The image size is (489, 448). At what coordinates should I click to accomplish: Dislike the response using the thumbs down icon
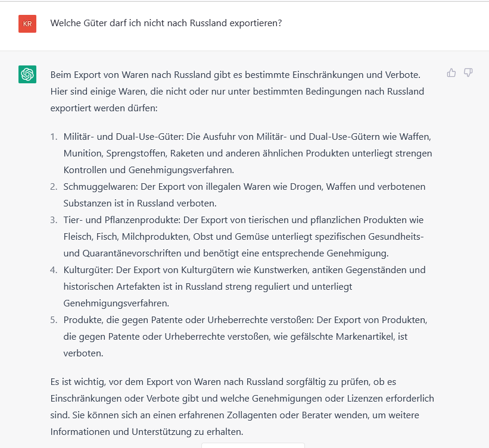point(468,72)
